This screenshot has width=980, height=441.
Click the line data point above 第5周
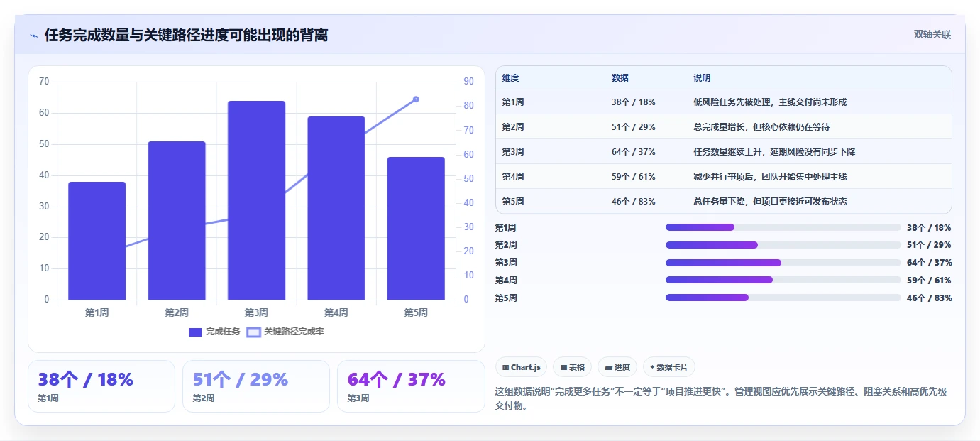tap(416, 99)
